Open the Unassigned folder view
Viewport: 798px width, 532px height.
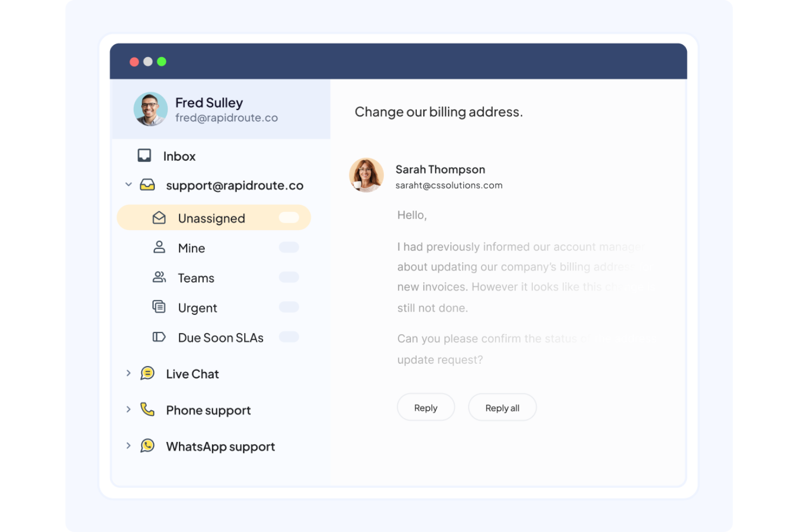[211, 218]
